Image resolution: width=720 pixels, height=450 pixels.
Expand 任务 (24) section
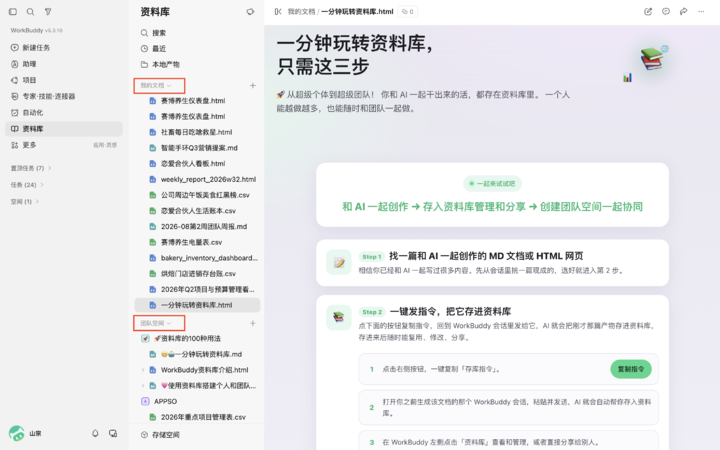pyautogui.click(x=27, y=185)
